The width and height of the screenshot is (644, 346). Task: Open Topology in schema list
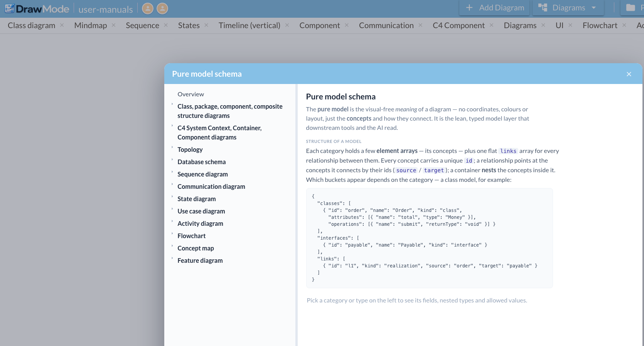click(x=190, y=149)
